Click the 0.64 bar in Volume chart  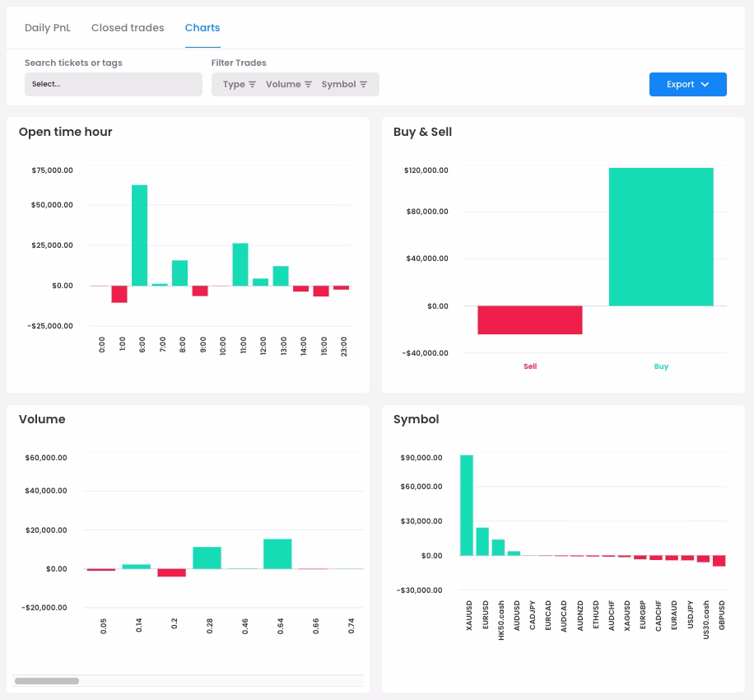277,553
